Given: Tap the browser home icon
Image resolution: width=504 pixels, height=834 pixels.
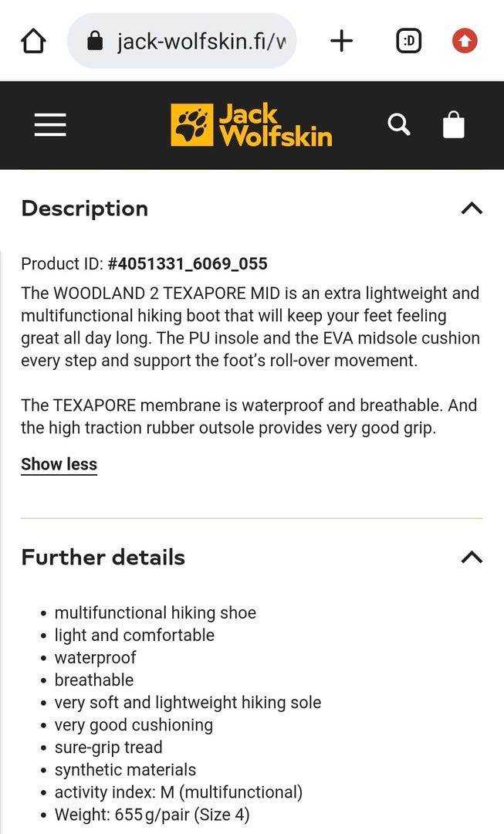Looking at the screenshot, I should (34, 42).
